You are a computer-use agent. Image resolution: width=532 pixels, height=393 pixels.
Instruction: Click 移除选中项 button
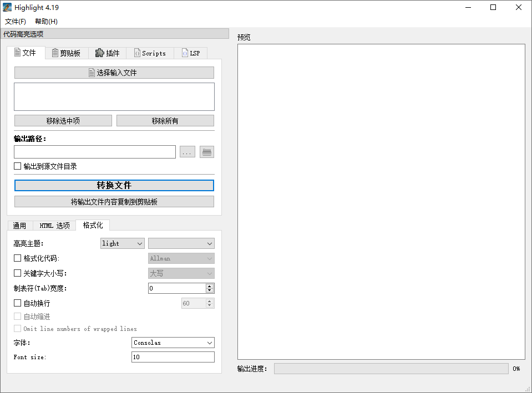click(x=63, y=121)
